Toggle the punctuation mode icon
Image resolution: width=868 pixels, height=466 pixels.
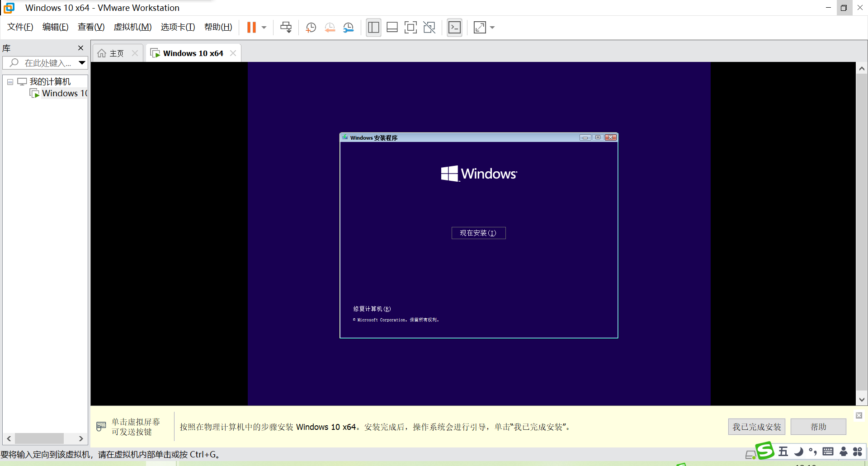(813, 452)
